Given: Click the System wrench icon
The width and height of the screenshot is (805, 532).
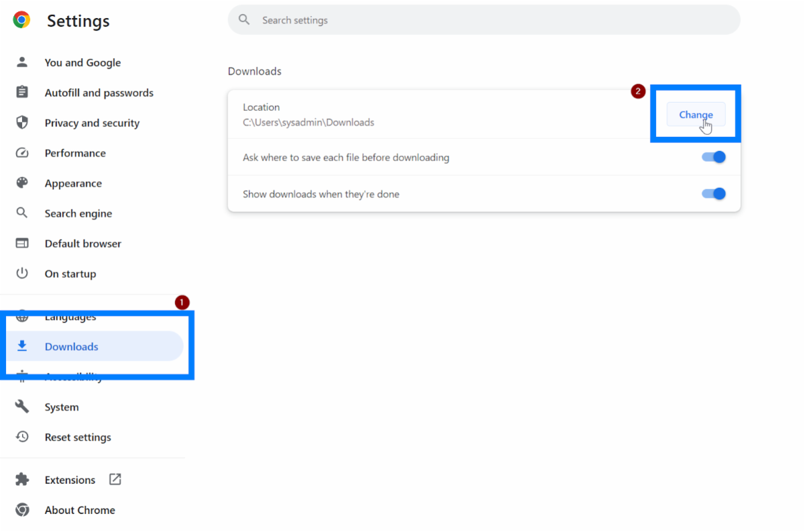Looking at the screenshot, I should tap(22, 407).
